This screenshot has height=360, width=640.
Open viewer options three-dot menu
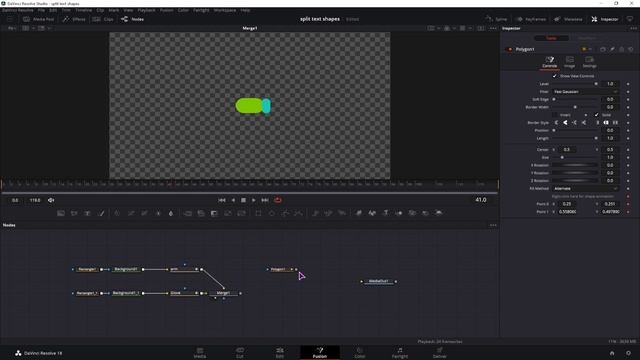(x=493, y=28)
